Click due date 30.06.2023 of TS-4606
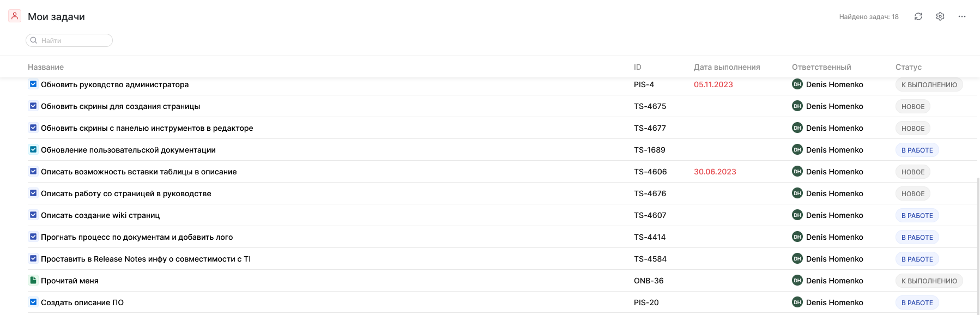This screenshot has width=980, height=315. tap(715, 172)
